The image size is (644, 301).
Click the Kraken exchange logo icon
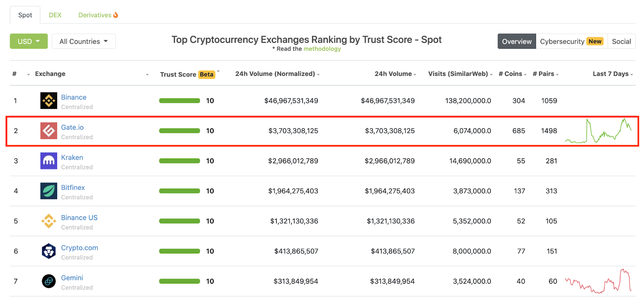tap(49, 161)
